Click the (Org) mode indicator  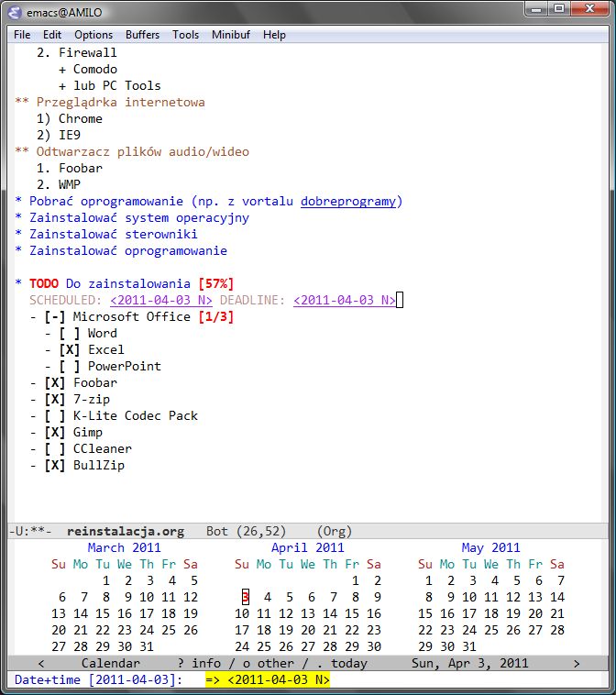(335, 531)
